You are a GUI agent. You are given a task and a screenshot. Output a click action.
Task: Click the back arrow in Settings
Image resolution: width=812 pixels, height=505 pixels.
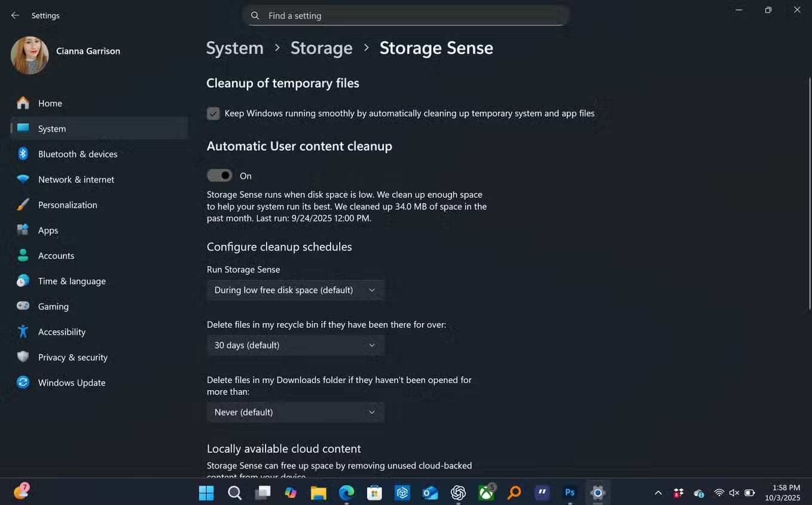15,16
